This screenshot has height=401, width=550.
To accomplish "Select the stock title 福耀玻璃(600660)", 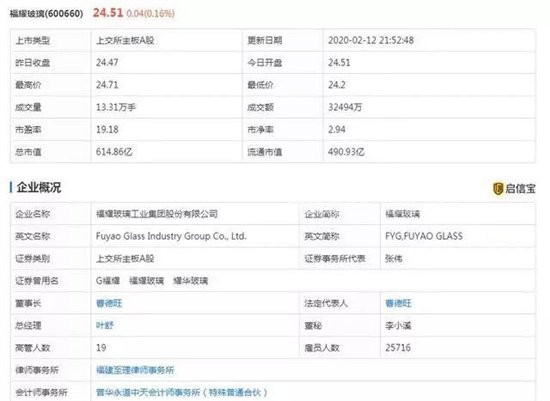I will (x=46, y=14).
